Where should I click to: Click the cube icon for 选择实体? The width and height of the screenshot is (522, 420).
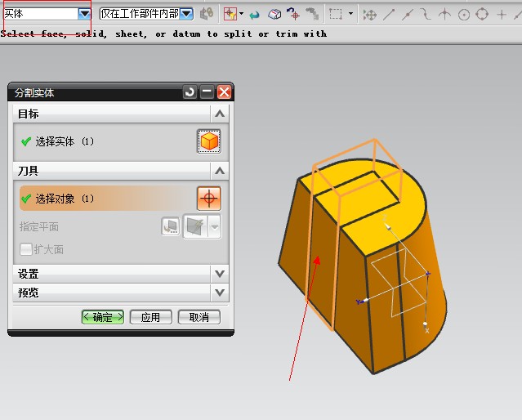(209, 141)
